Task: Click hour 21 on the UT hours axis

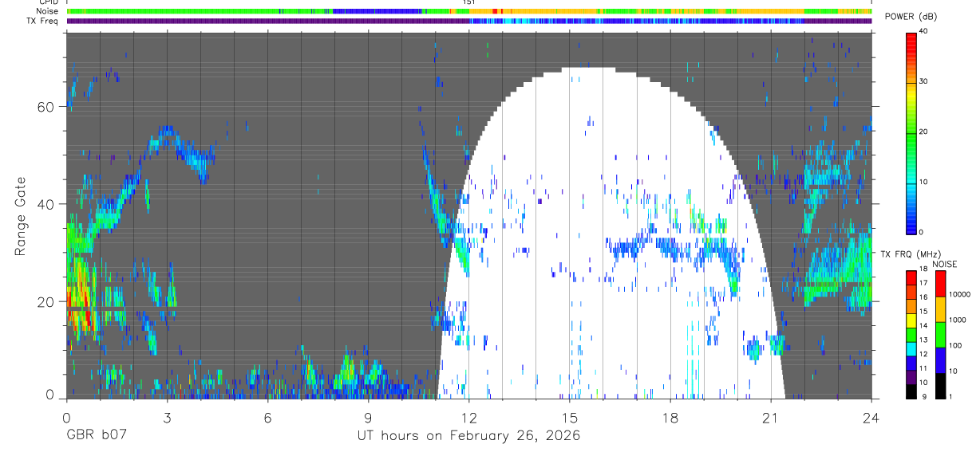Action: point(771,417)
